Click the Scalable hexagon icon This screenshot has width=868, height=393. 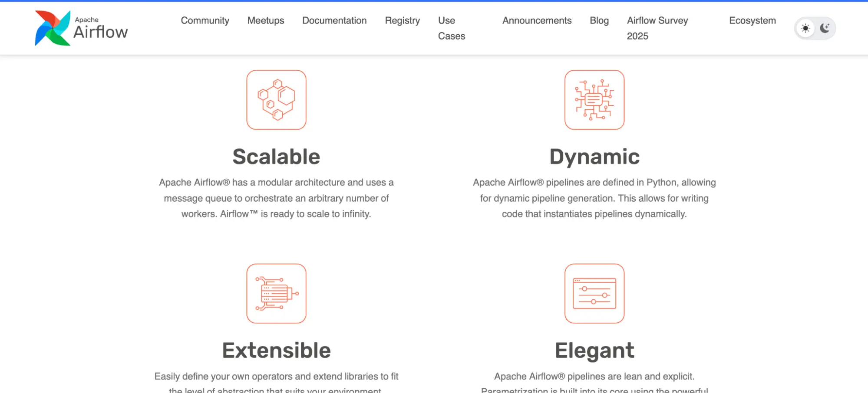(x=276, y=100)
